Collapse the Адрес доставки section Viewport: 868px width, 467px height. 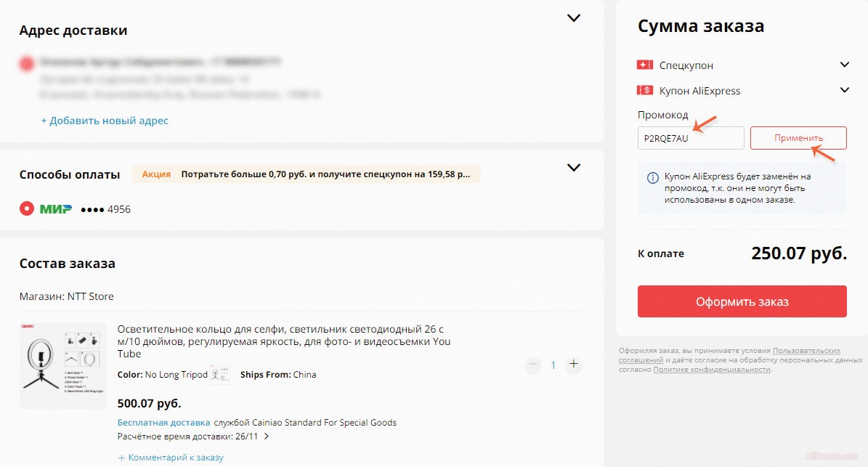[x=574, y=18]
